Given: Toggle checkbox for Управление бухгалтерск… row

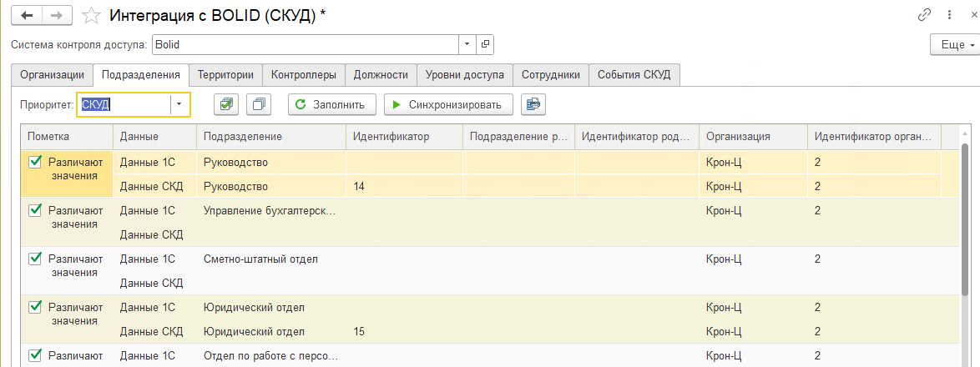Looking at the screenshot, I should click(35, 210).
